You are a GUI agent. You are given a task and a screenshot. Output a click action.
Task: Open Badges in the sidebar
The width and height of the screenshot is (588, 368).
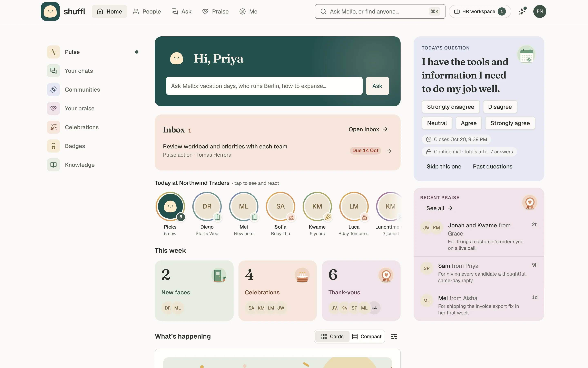(93, 146)
